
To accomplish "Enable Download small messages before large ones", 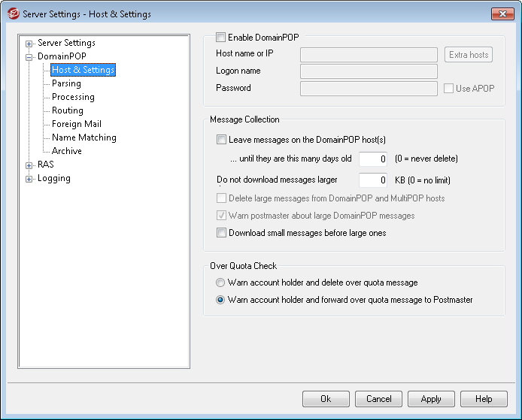I will point(221,233).
